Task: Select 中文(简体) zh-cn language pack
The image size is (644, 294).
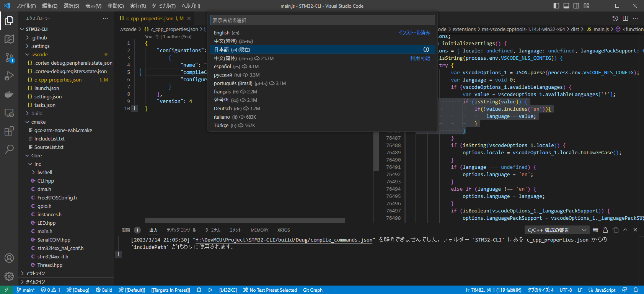Action: pyautogui.click(x=322, y=58)
